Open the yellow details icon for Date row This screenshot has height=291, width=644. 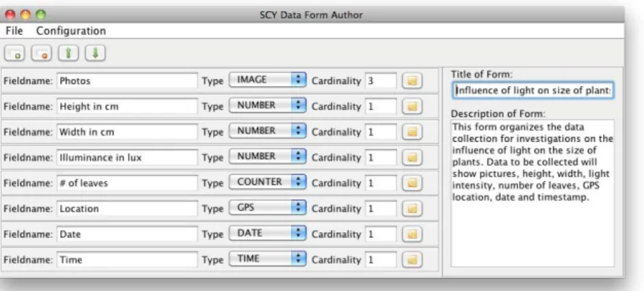tap(412, 233)
